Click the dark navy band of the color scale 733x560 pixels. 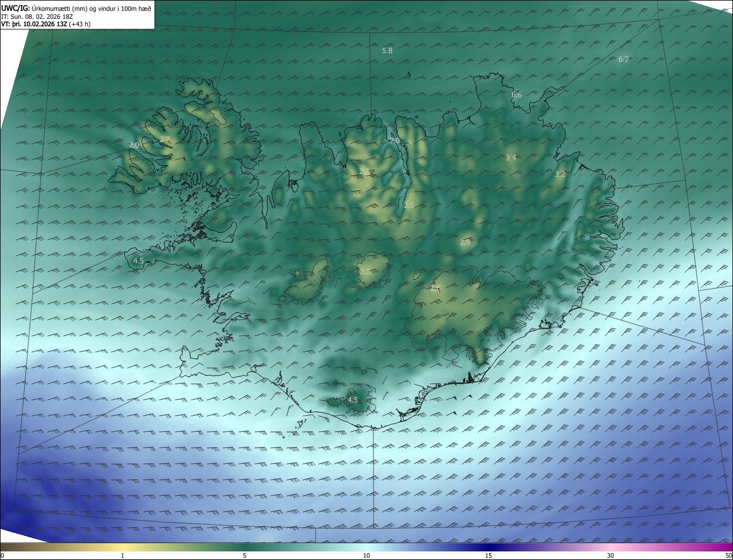[x=488, y=547]
